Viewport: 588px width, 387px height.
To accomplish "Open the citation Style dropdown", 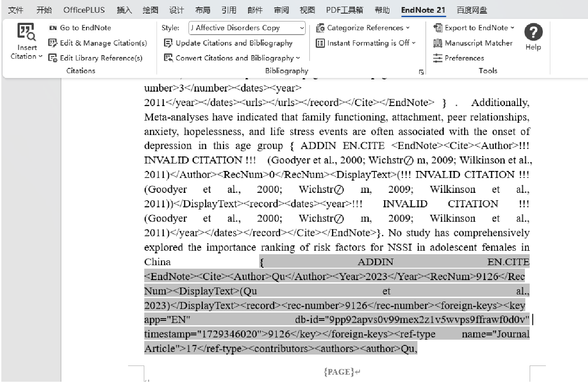I will tap(302, 28).
